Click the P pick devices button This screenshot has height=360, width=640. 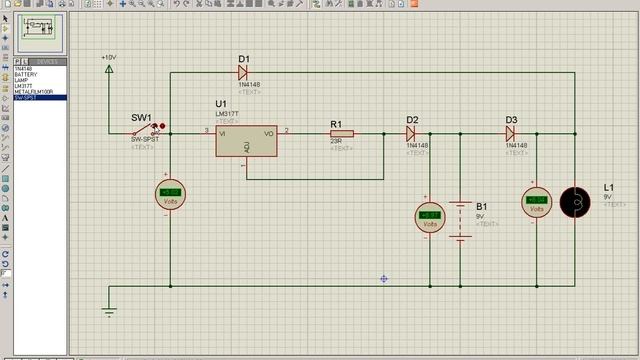click(x=17, y=62)
